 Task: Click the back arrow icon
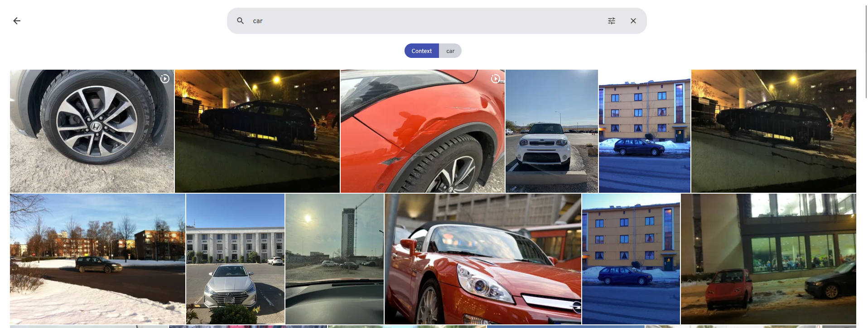17,21
